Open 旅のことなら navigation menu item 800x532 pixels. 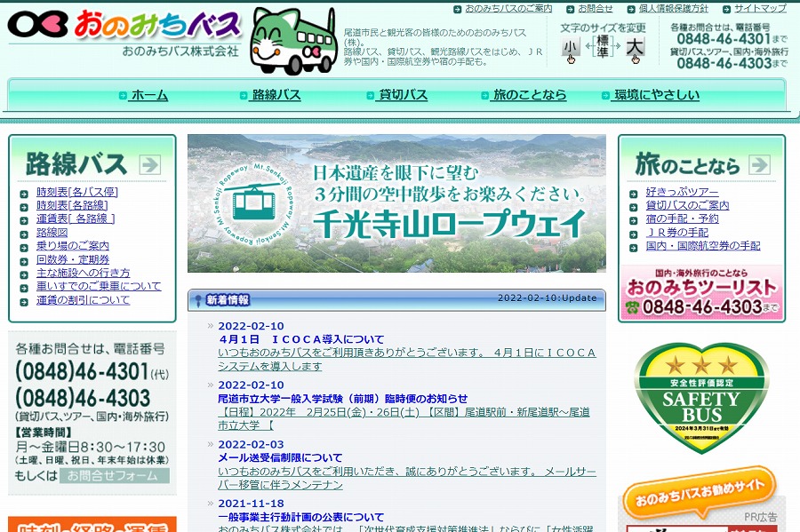pos(529,95)
